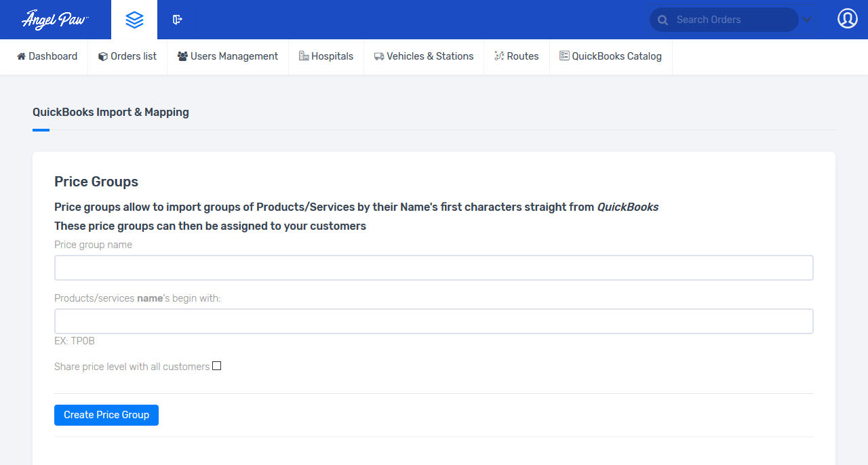Viewport: 868px width, 465px height.
Task: Open the Users Management menu item
Action: pyautogui.click(x=228, y=56)
